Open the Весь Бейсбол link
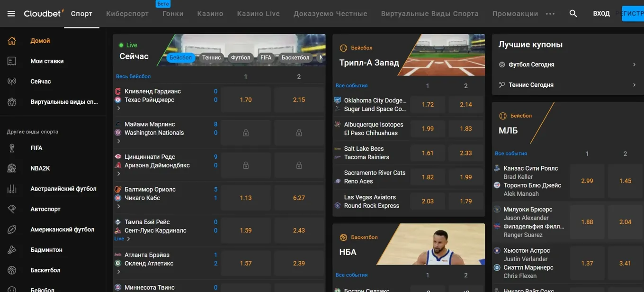The height and width of the screenshot is (292, 644). (134, 76)
